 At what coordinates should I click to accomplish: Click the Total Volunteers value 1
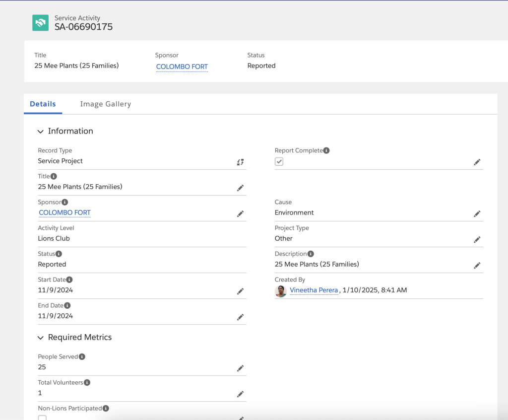(40, 393)
